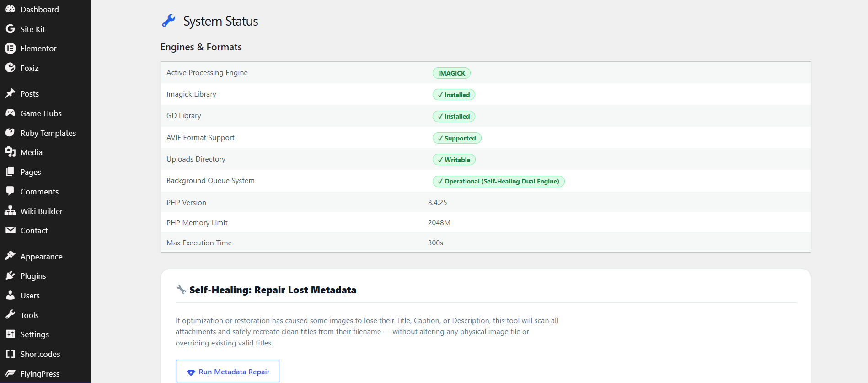Click the System Status heading wrench icon
Screen dimensions: 868x383
[169, 21]
